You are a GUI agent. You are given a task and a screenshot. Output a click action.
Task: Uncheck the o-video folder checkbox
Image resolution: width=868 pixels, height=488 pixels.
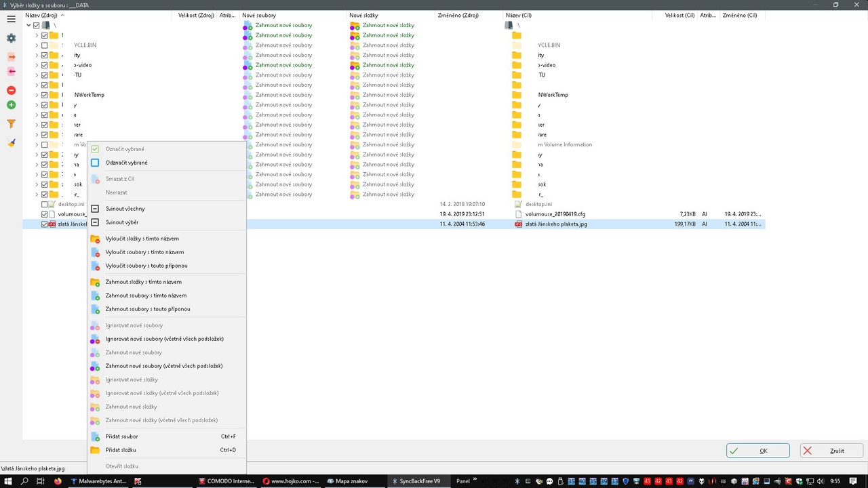coord(45,65)
